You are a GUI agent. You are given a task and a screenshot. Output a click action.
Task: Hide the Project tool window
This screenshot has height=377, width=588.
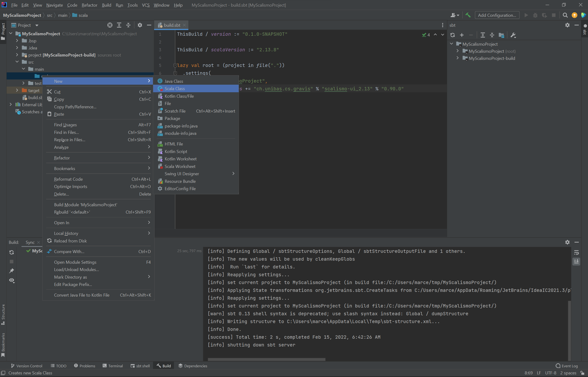click(x=149, y=25)
